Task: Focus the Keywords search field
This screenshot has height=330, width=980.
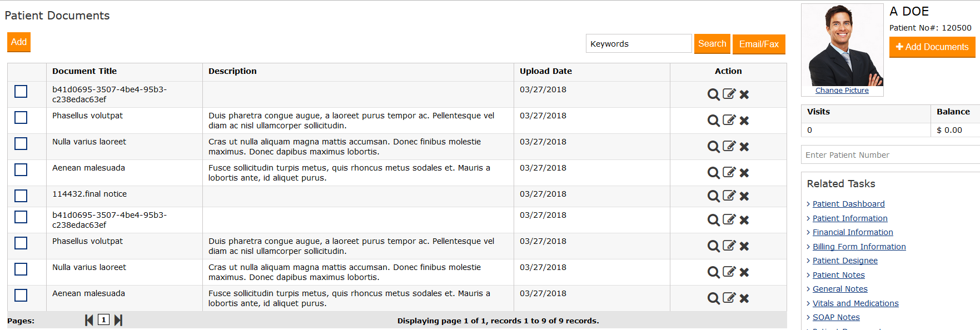Action: coord(638,44)
